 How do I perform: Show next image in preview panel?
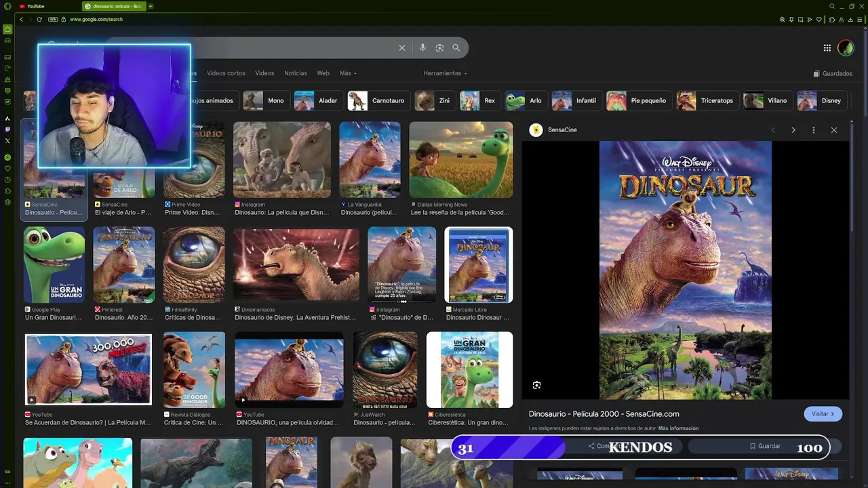click(793, 130)
